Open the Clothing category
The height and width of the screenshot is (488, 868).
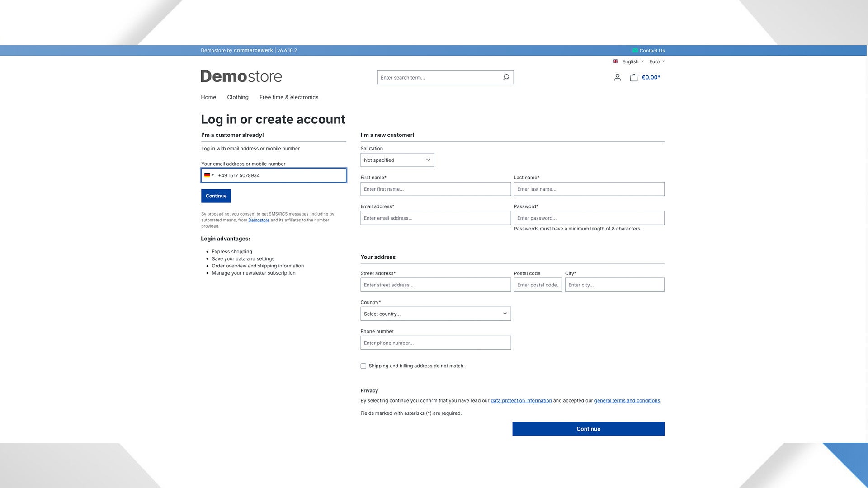[x=238, y=97]
